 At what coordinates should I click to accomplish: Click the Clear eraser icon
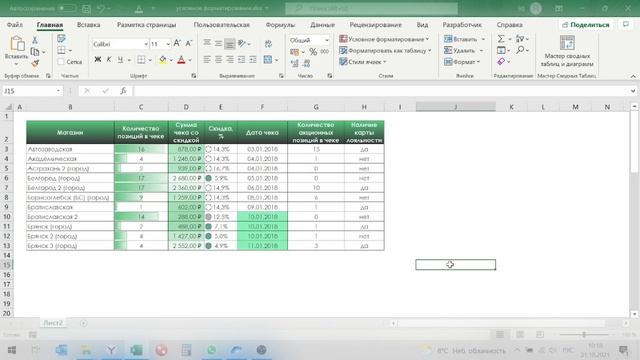click(501, 62)
